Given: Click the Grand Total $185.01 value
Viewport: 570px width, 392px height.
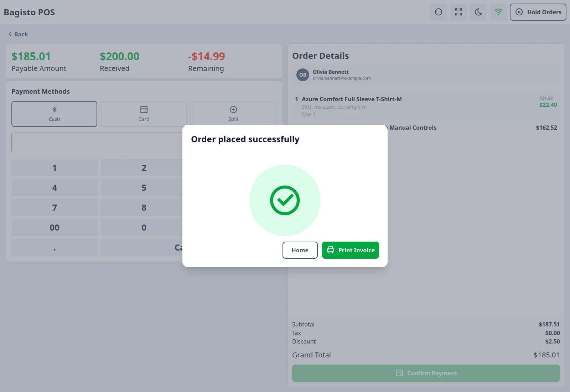Looking at the screenshot, I should (x=546, y=355).
